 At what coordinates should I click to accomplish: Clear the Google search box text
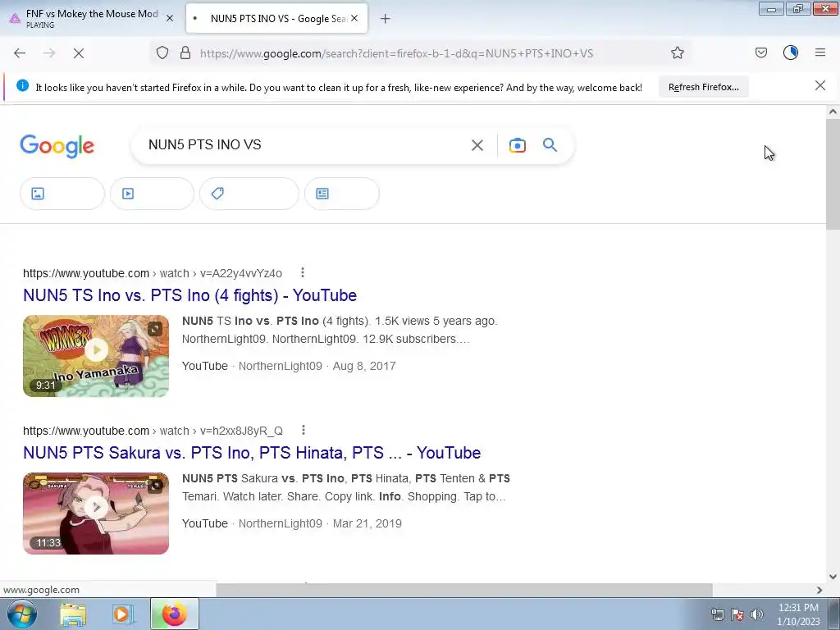[x=477, y=145]
